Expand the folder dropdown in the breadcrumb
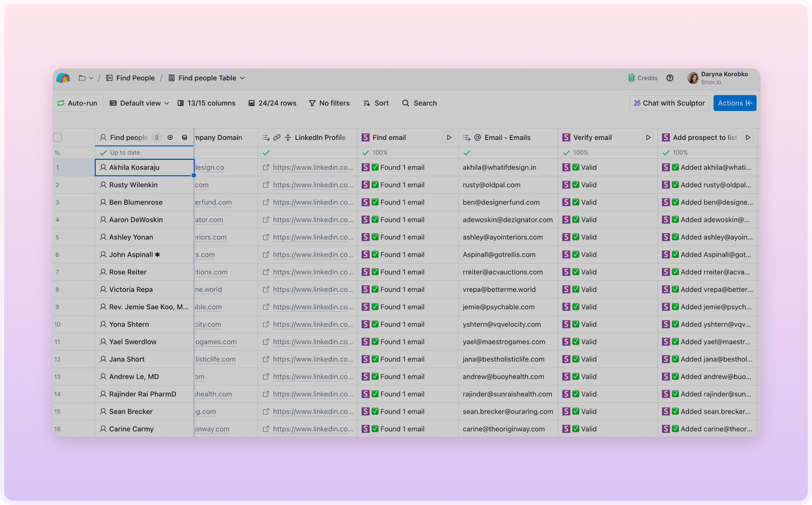 pyautogui.click(x=86, y=78)
